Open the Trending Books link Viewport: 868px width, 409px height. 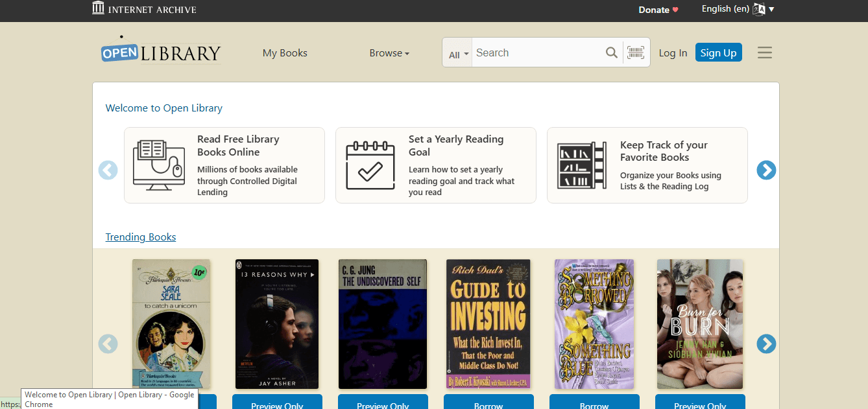click(x=141, y=237)
